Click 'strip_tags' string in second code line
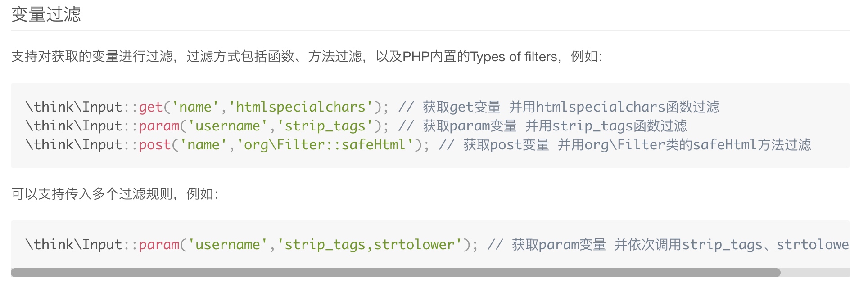Image resolution: width=868 pixels, height=287 pixels. tap(325, 126)
